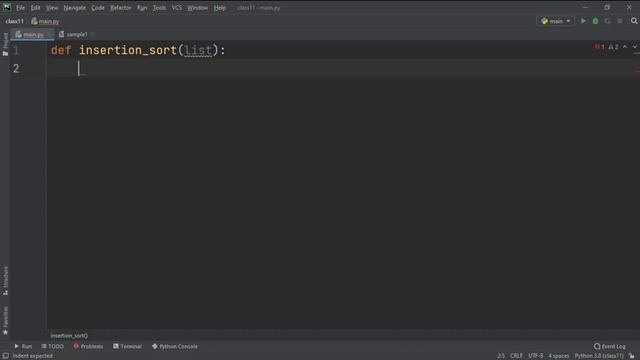Open the Python Console tool window
This screenshot has width=640, height=360.
click(x=175, y=346)
